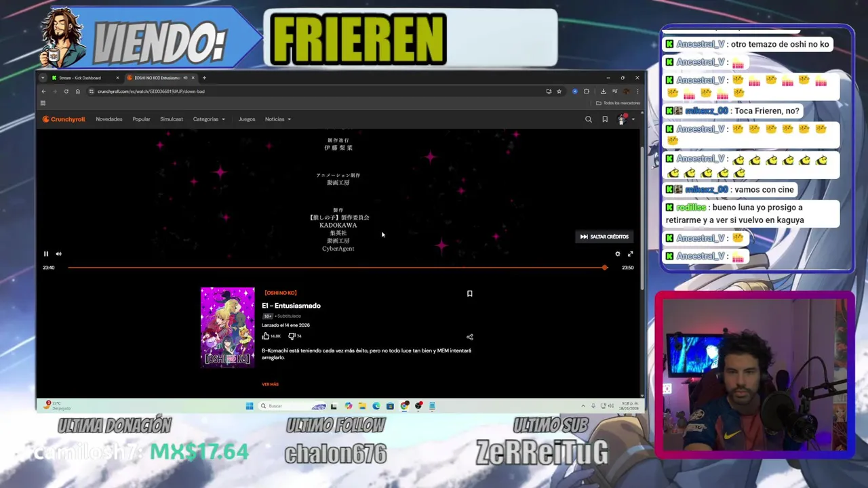Open Chrome downloads icon
This screenshot has height=488, width=868.
(x=603, y=91)
